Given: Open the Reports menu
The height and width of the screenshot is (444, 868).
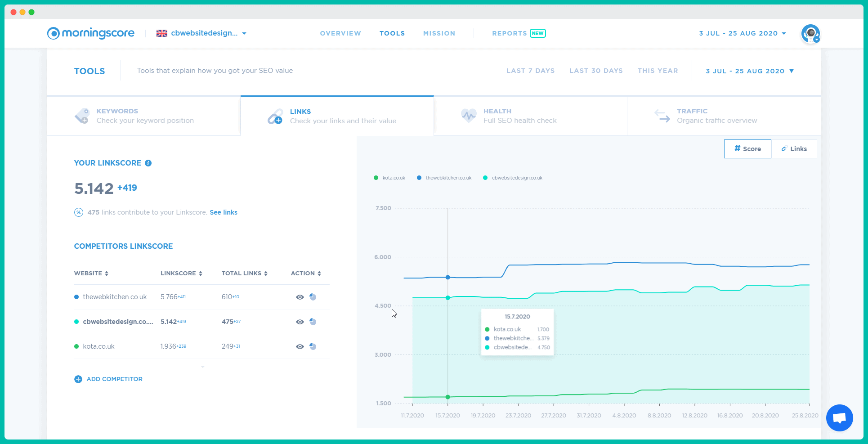Looking at the screenshot, I should click(x=510, y=33).
